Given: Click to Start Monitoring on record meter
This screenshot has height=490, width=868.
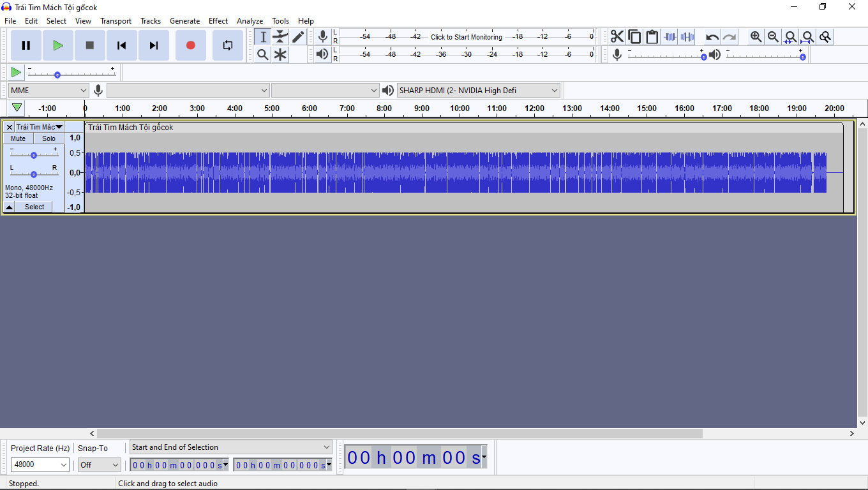Looking at the screenshot, I should (467, 37).
